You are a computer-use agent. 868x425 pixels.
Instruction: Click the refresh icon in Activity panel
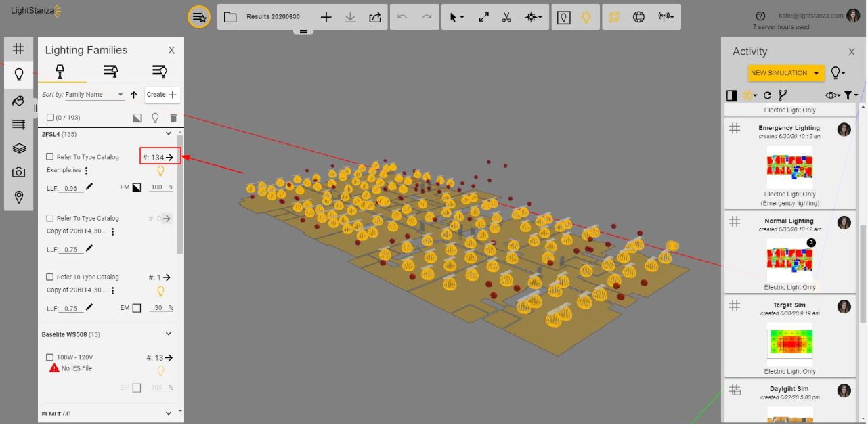point(767,95)
